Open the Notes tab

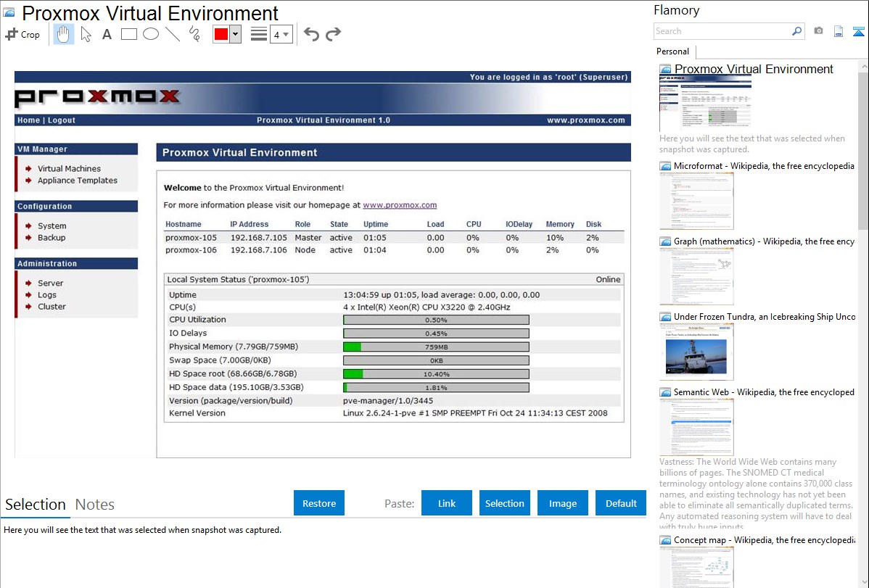95,505
